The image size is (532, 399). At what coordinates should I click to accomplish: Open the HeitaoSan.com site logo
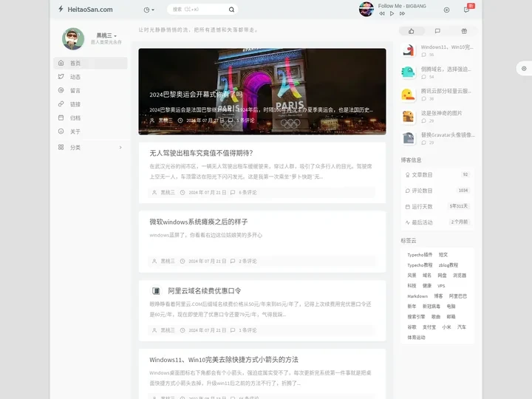tap(85, 10)
